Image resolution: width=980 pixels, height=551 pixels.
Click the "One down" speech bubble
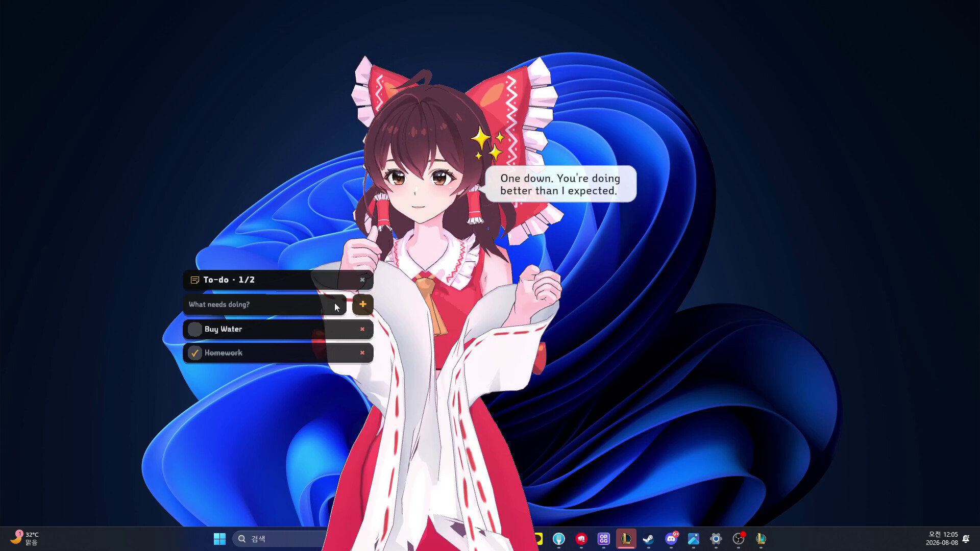(x=560, y=184)
